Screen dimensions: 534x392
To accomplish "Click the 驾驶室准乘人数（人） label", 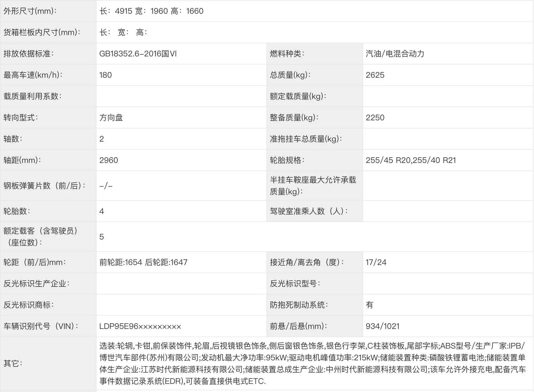I will 309,211.
